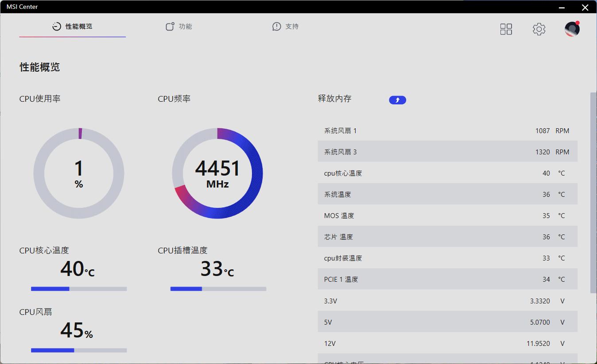Viewport: 597px width, 364px height.
Task: Click the CPU使用率 usage gauge
Action: (x=79, y=173)
